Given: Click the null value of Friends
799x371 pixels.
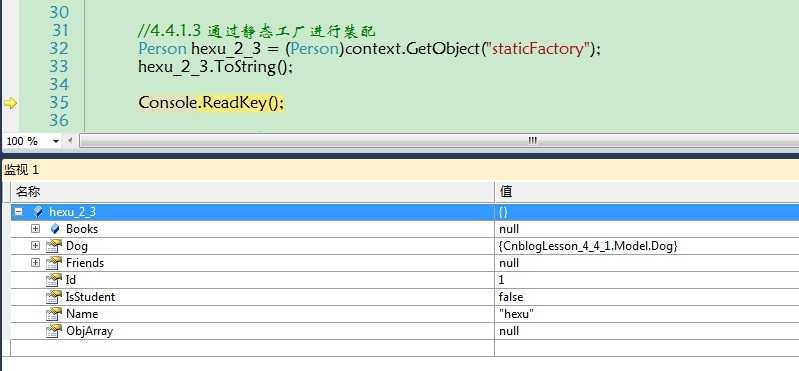Looking at the screenshot, I should click(509, 263).
